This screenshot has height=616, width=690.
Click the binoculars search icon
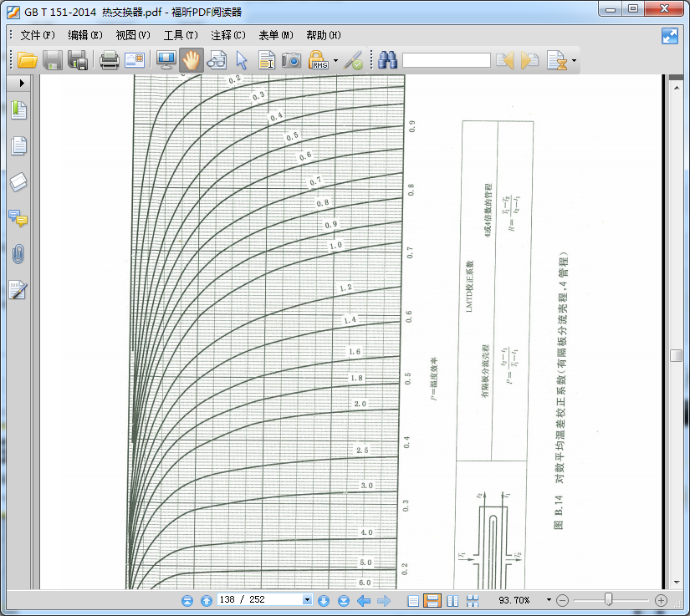387,60
